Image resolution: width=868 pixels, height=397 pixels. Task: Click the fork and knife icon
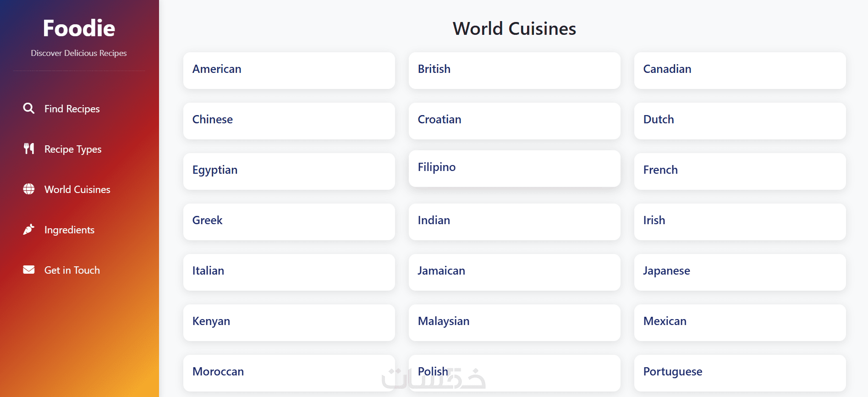pyautogui.click(x=29, y=149)
